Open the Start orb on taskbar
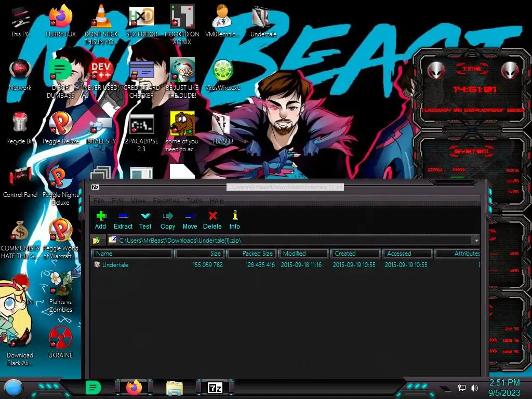The width and height of the screenshot is (532, 399). click(x=14, y=388)
